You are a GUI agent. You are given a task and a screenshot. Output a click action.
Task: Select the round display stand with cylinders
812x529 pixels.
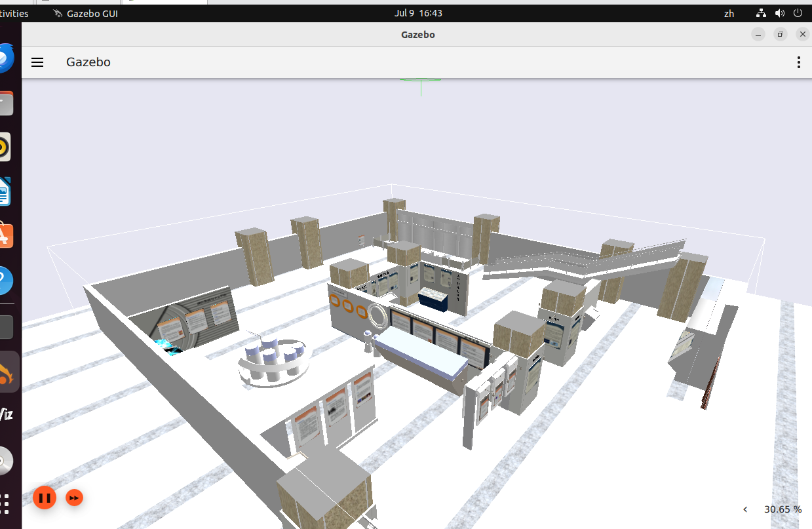[273, 361]
